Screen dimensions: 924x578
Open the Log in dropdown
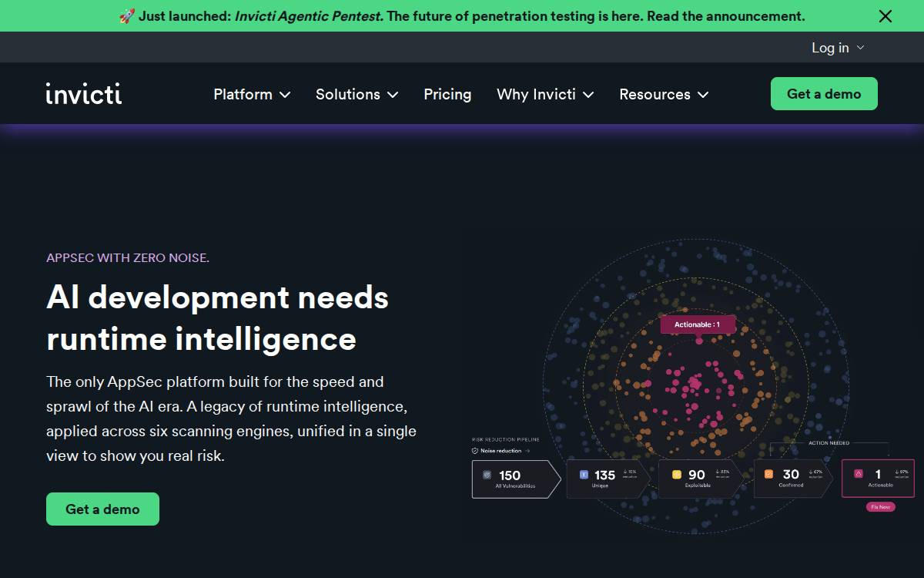838,48
